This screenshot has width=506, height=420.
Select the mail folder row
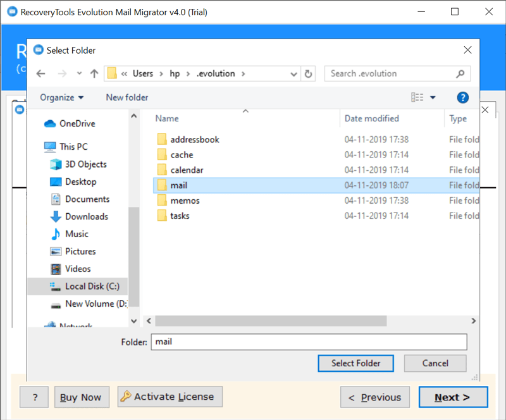point(316,185)
